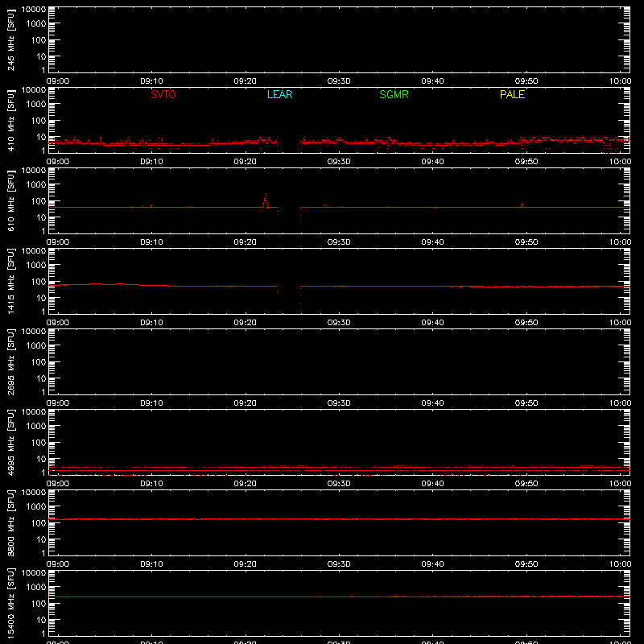The image size is (644, 644).
Task: Click the 4995 MHz [SFU] axis title
Action: click(10, 442)
